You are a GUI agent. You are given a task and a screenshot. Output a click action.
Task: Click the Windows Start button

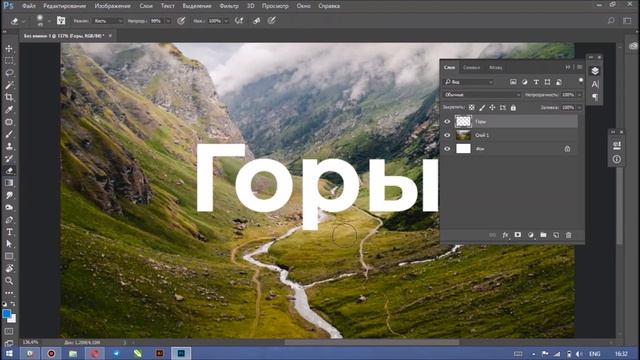point(9,353)
